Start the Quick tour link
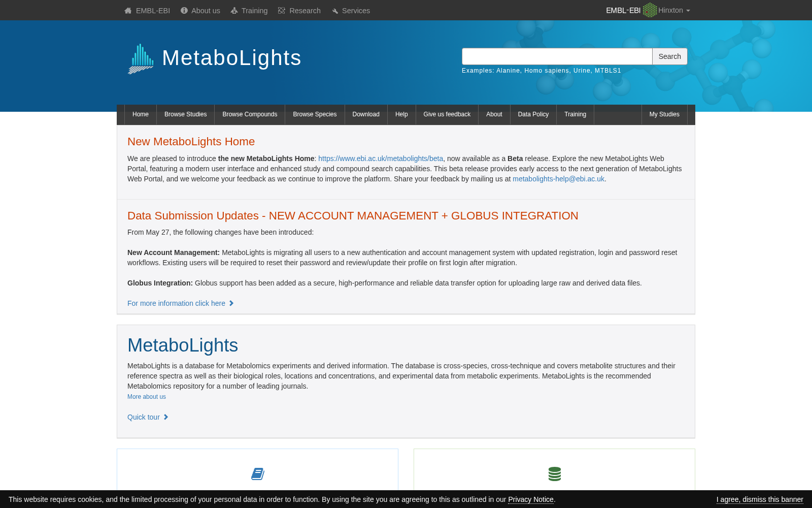Image resolution: width=812 pixels, height=508 pixels. pos(144,417)
